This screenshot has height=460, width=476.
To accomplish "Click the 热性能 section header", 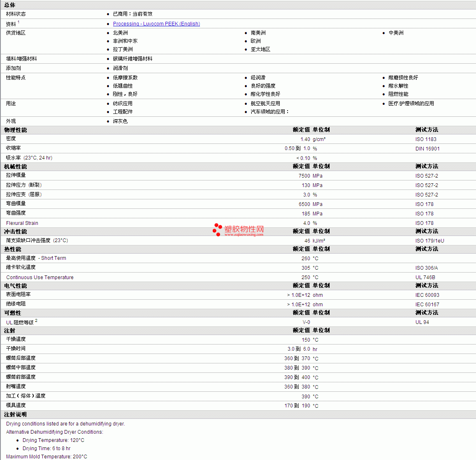I will tap(13, 249).
